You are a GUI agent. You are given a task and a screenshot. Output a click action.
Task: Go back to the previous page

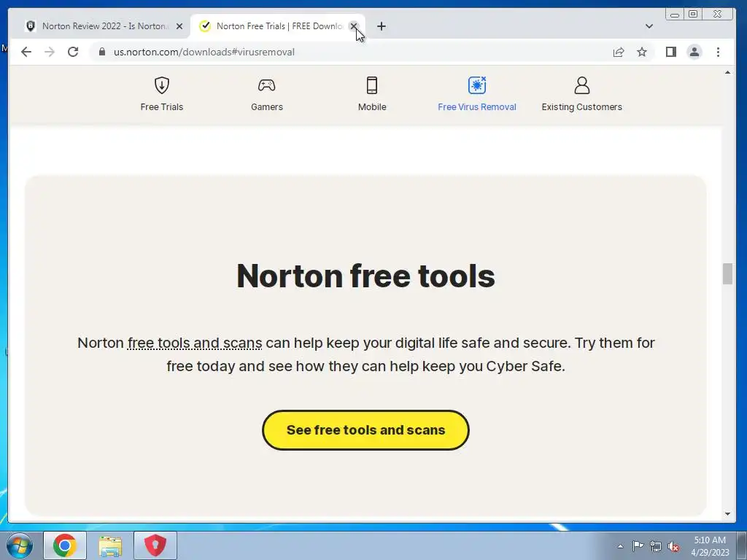point(26,52)
